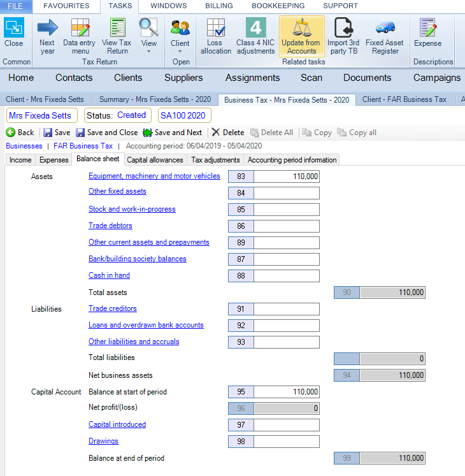The image size is (465, 476).
Task: Switch to Accounting period information tab
Action: (292, 160)
